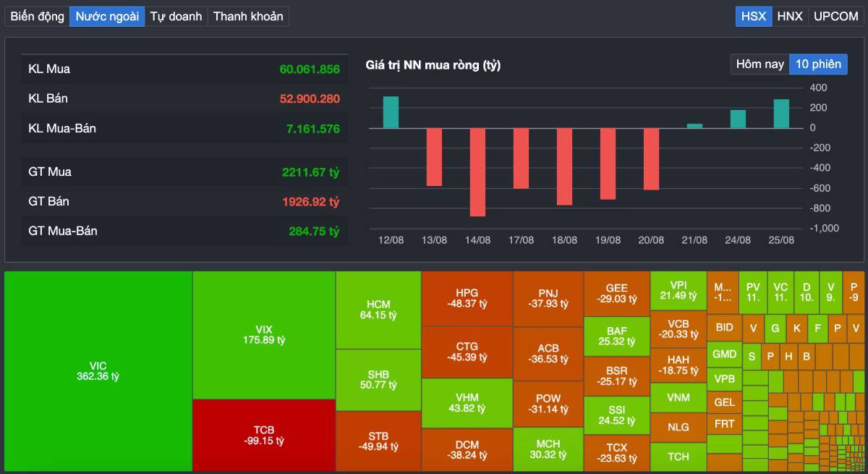Click the TCX -23.63 tỷ tile
Screen dimensions: 868x474
pyautogui.click(x=617, y=453)
